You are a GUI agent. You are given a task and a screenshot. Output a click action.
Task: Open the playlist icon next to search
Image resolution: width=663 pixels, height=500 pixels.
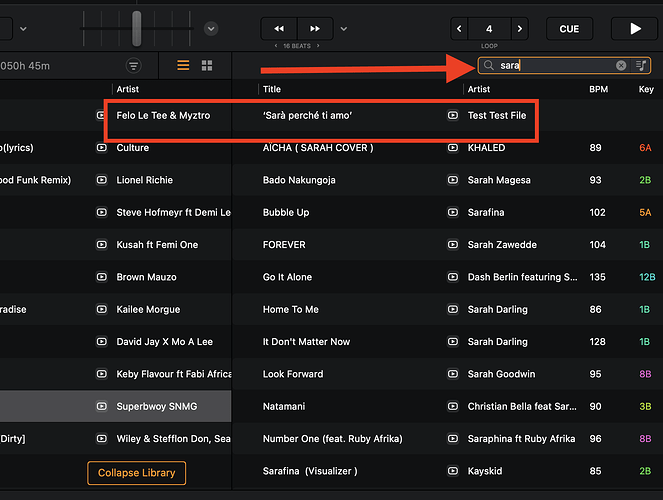(641, 66)
